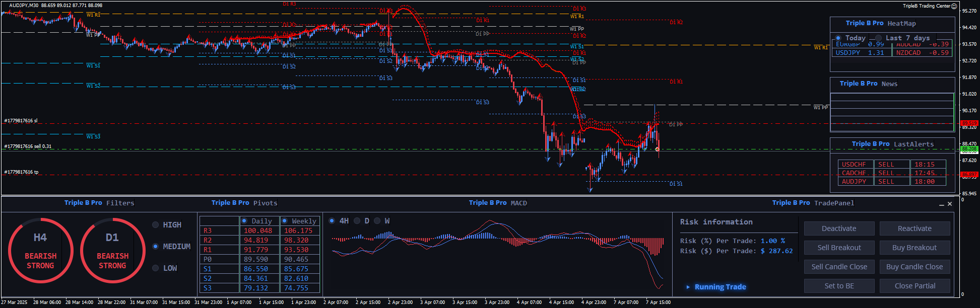The image size is (980, 308).
Task: Open the USDCHF alert row in LastAlerts
Action: click(x=854, y=165)
